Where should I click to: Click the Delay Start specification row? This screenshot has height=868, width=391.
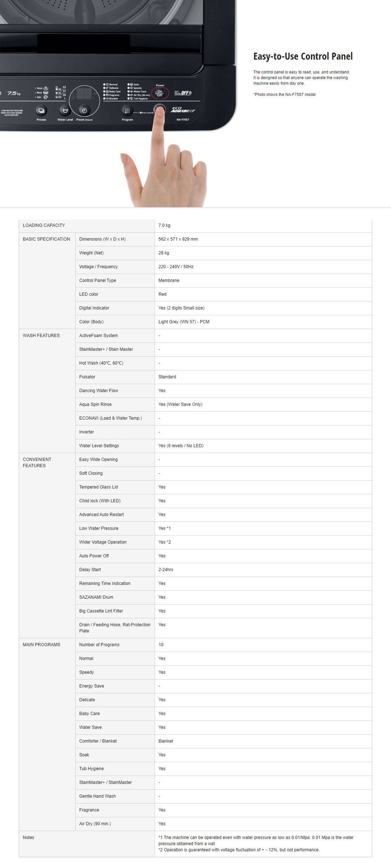tap(90, 570)
